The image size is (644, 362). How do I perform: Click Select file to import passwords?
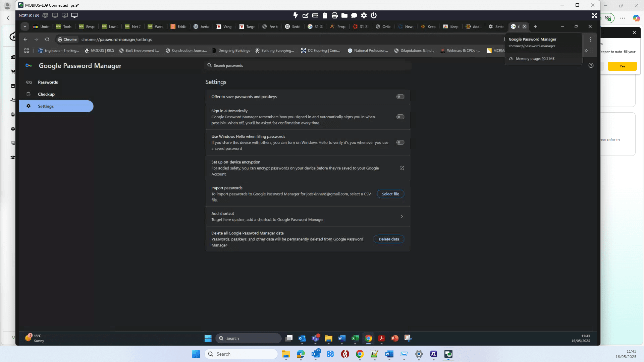click(390, 194)
